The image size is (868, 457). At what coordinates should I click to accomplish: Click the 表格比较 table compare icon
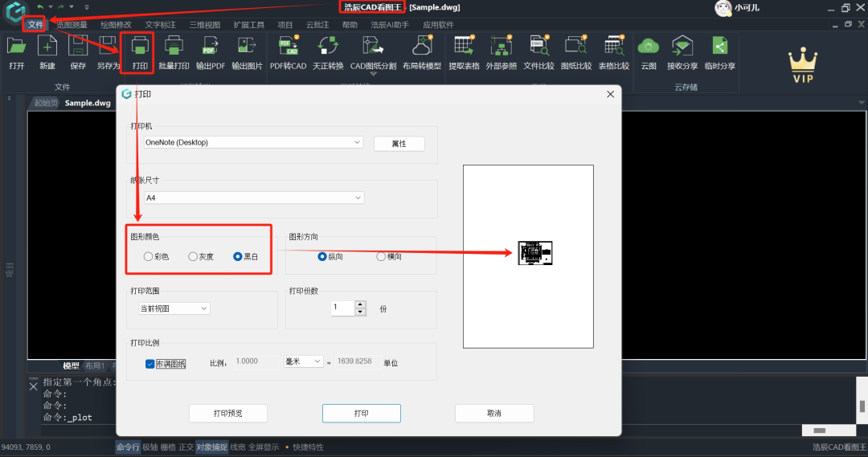[x=614, y=46]
